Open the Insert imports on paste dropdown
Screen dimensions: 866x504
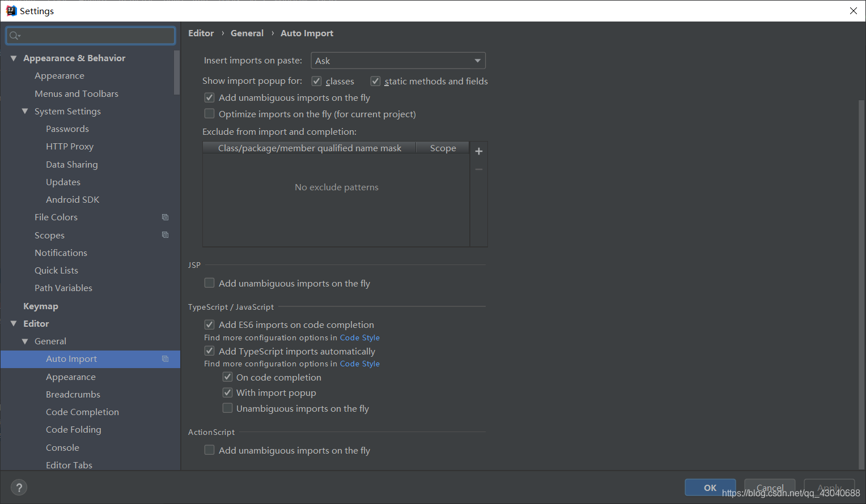point(398,61)
